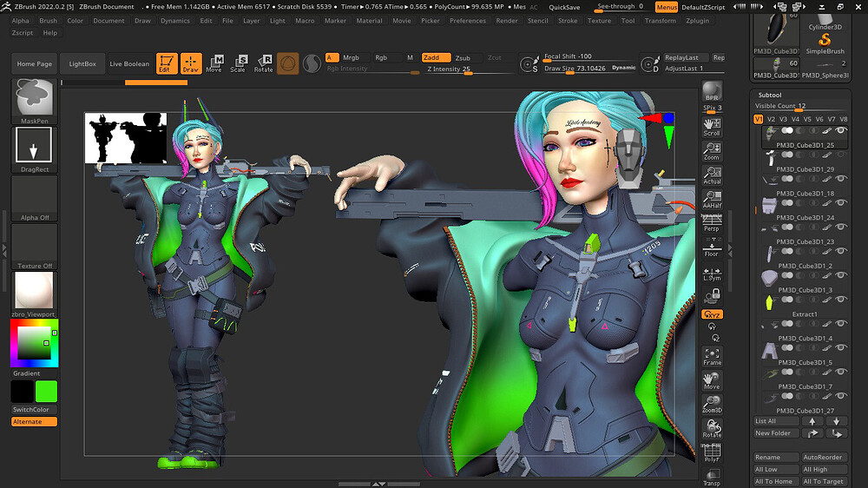The height and width of the screenshot is (488, 868).
Task: Switch to the Rotate transform tool in top shelf
Action: [x=264, y=63]
